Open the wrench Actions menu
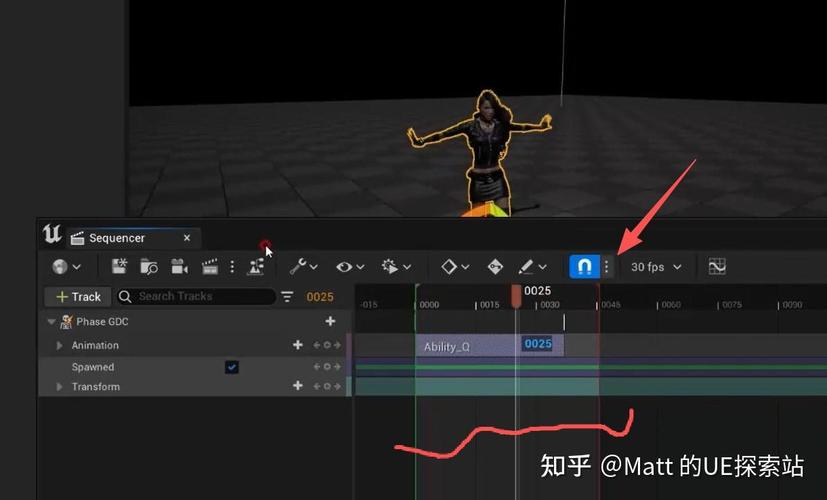Viewport: 827px width, 500px height. (298, 266)
